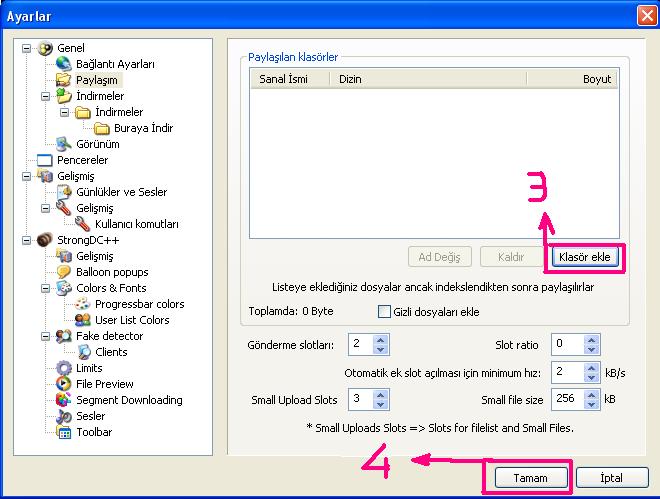Enable Gizli dosyaları ekle checkbox
This screenshot has height=499, width=660.
[384, 312]
